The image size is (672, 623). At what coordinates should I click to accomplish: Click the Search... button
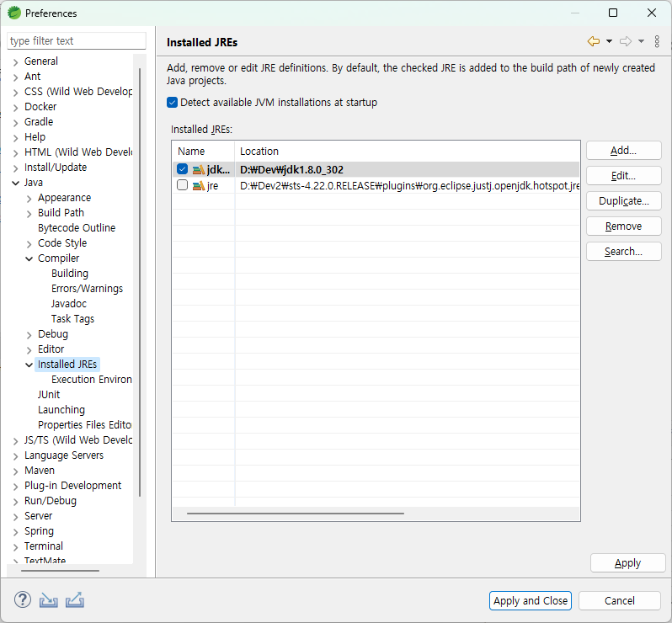[623, 252]
